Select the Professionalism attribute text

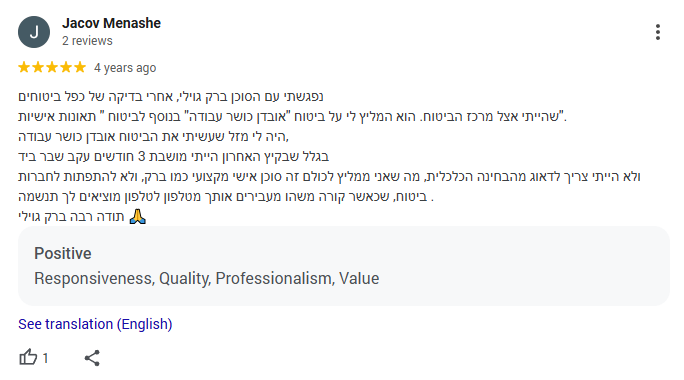tap(275, 278)
